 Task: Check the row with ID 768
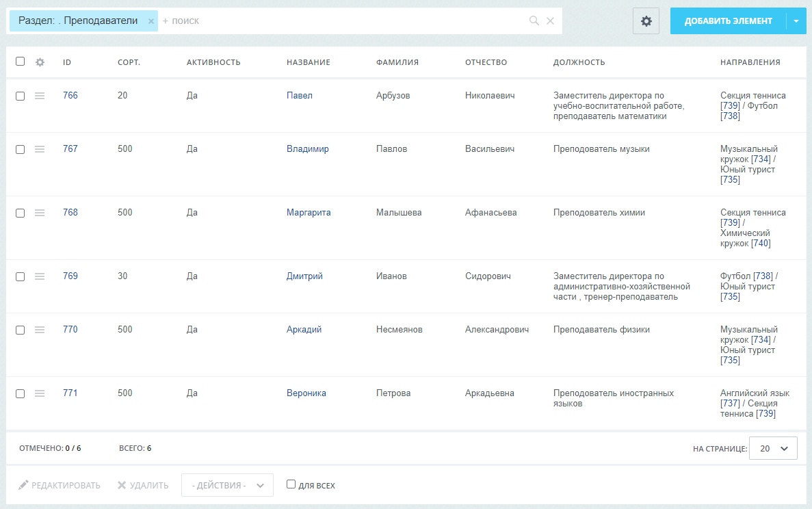coord(21,213)
